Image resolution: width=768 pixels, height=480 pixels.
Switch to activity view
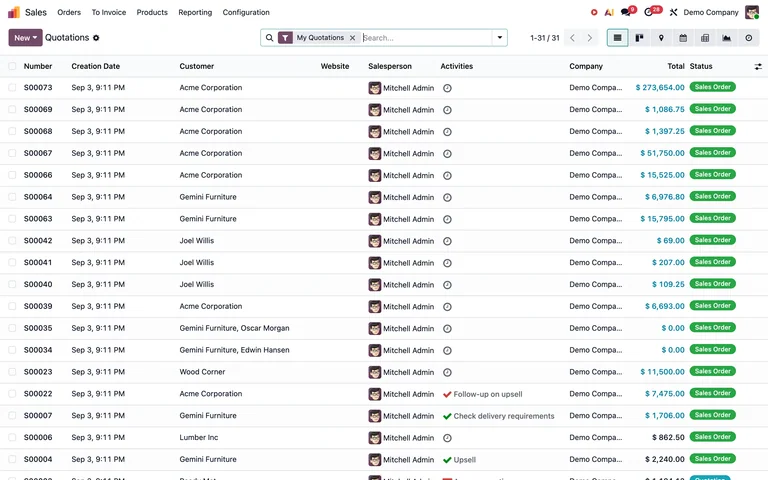point(748,38)
